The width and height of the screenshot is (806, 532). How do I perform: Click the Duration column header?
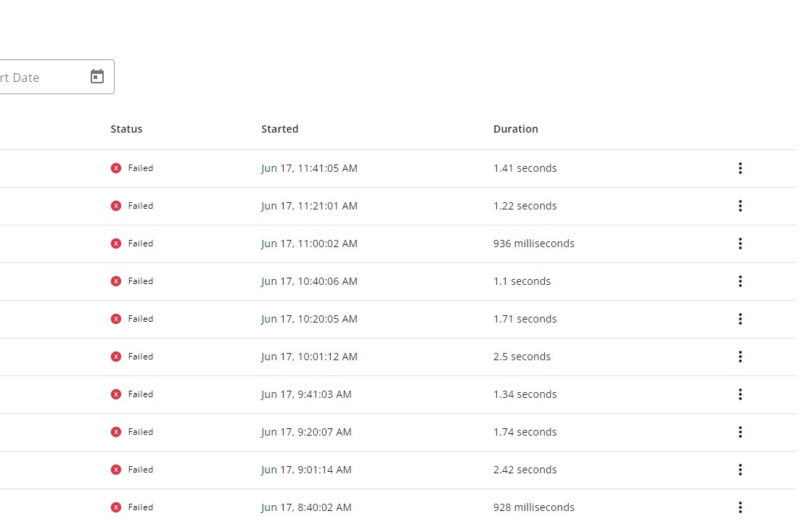pyautogui.click(x=516, y=129)
